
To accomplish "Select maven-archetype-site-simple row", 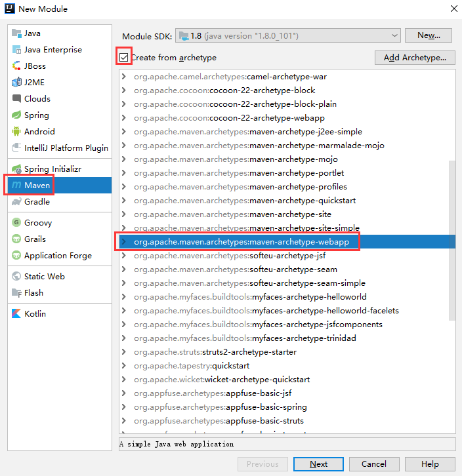I will (x=287, y=228).
